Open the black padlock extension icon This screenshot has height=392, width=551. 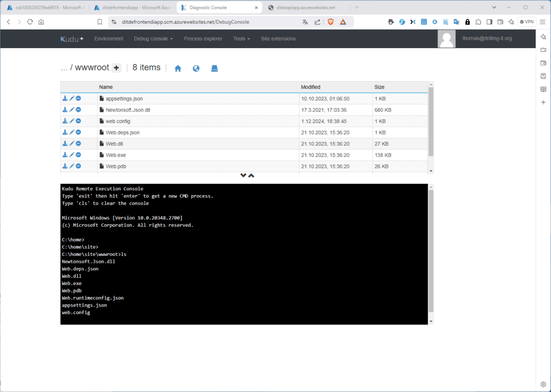(468, 22)
